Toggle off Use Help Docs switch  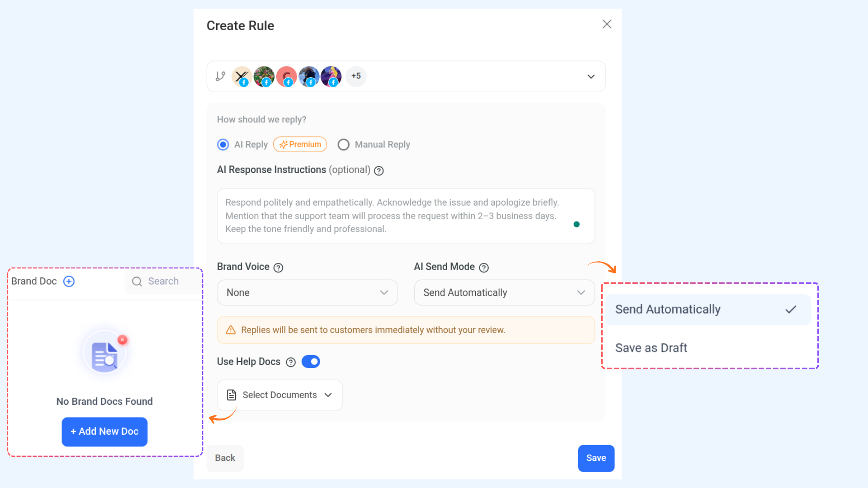(x=311, y=361)
